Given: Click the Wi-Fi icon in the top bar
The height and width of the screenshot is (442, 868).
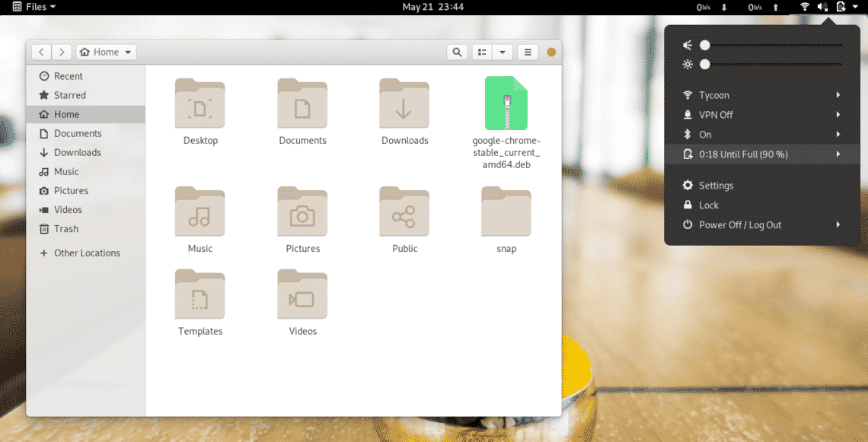Looking at the screenshot, I should (804, 7).
